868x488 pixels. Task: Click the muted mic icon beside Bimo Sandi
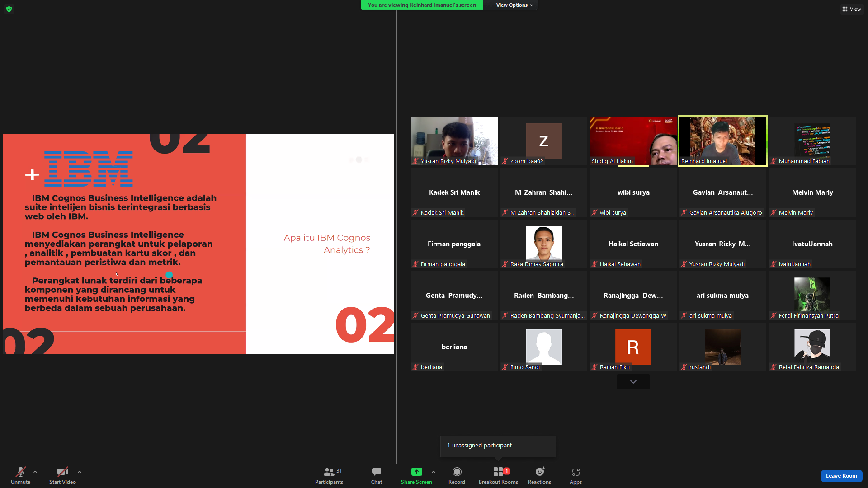tap(505, 367)
